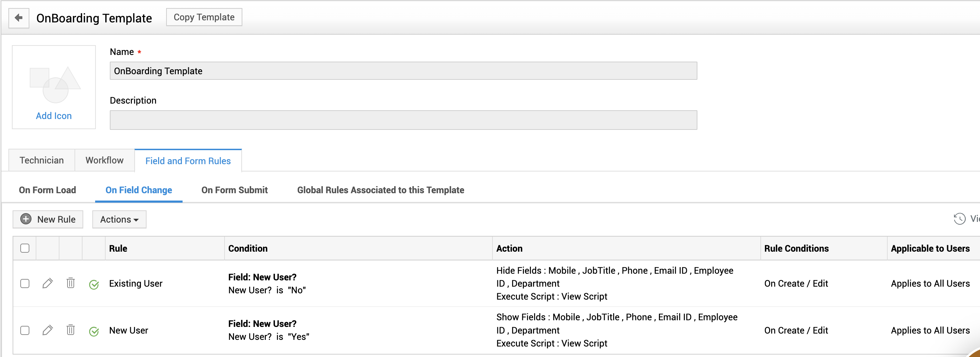Edit the New User rule pencil icon
Image resolution: width=980 pixels, height=357 pixels.
(x=48, y=330)
